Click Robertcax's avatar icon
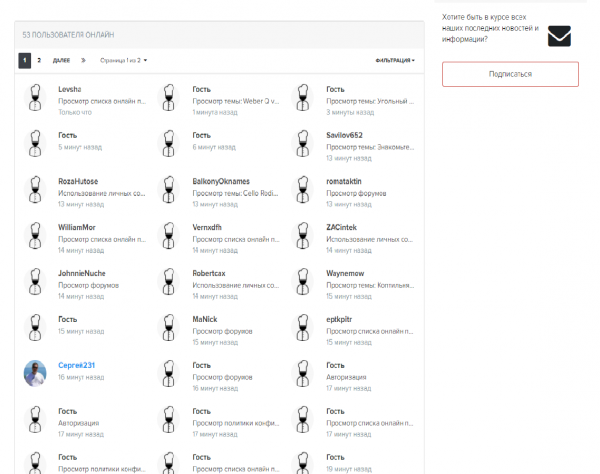 tap(169, 282)
